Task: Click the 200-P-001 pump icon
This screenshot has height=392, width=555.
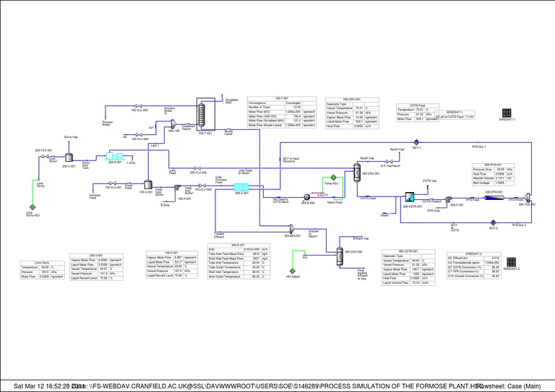Action: 115,156
